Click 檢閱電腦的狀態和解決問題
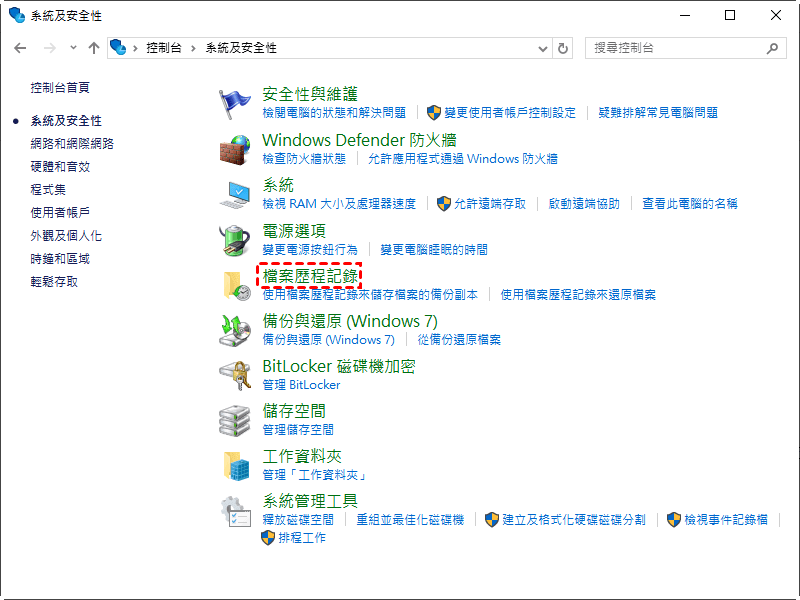 coord(334,112)
